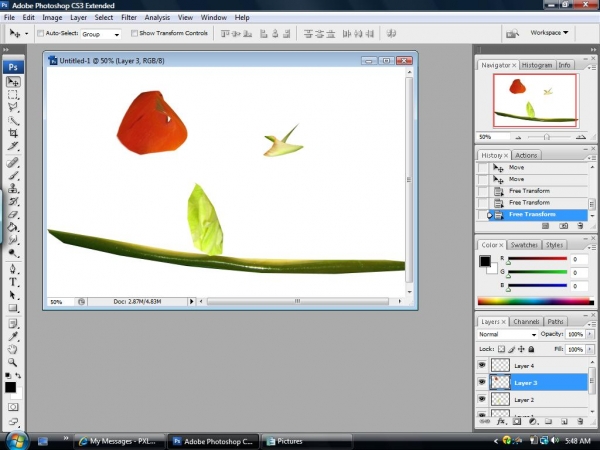Click foreground color swatch in Color panel

pyautogui.click(x=485, y=261)
